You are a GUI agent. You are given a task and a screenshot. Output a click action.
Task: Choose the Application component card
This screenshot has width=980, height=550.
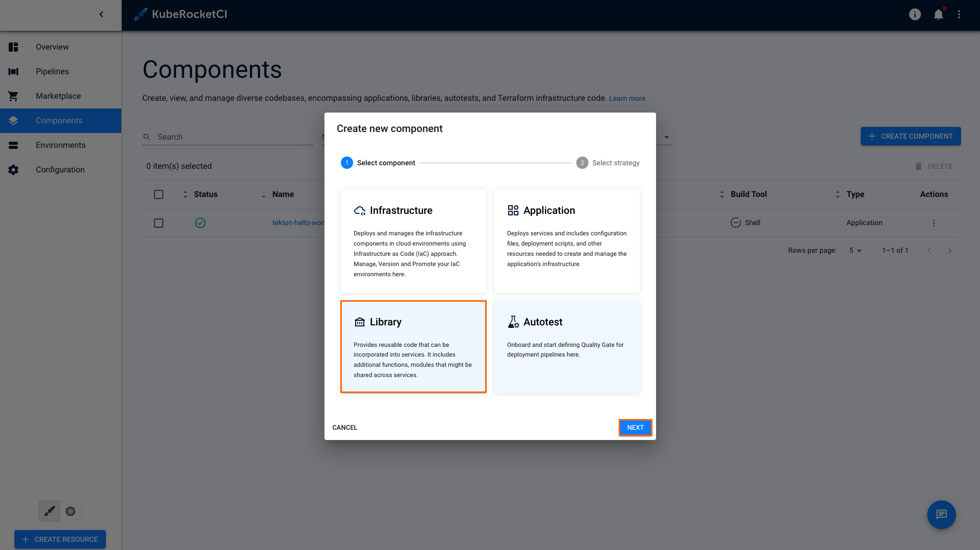pyautogui.click(x=567, y=241)
